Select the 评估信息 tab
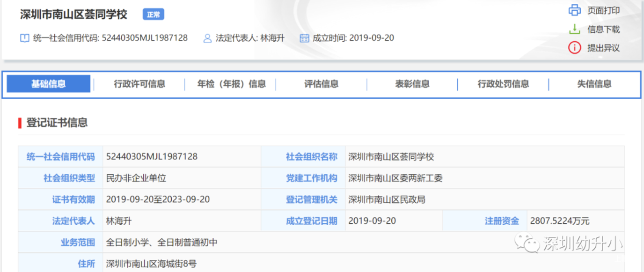The image size is (644, 272). point(322,84)
